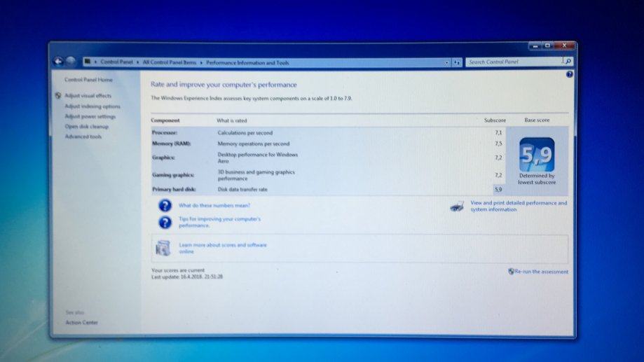
Task: Expand arrow after All Control Panel Items
Action: pyautogui.click(x=201, y=63)
